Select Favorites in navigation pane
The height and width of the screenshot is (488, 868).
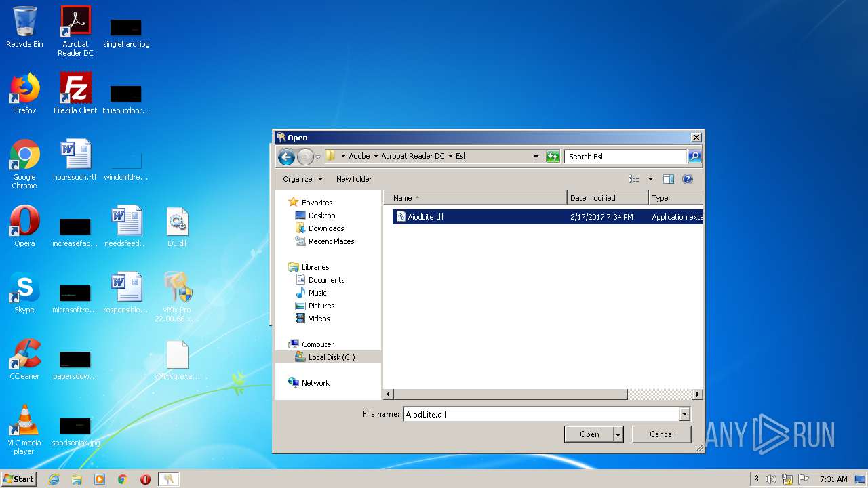(x=317, y=203)
